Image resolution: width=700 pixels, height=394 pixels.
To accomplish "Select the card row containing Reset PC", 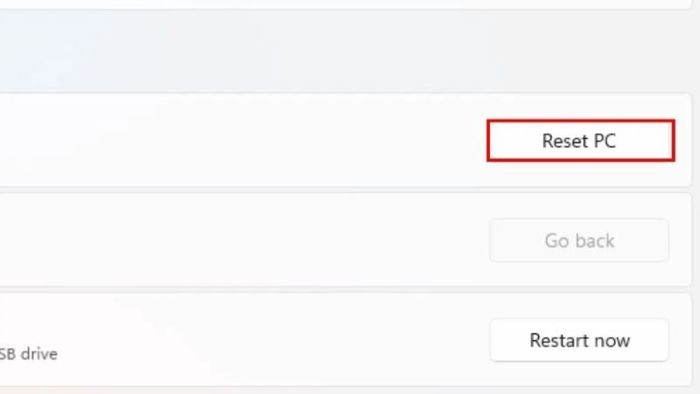I will click(346, 140).
